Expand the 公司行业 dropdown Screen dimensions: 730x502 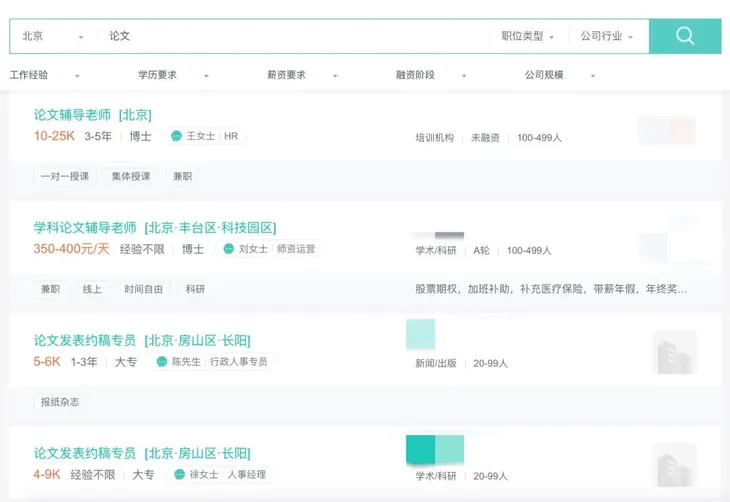(x=607, y=36)
